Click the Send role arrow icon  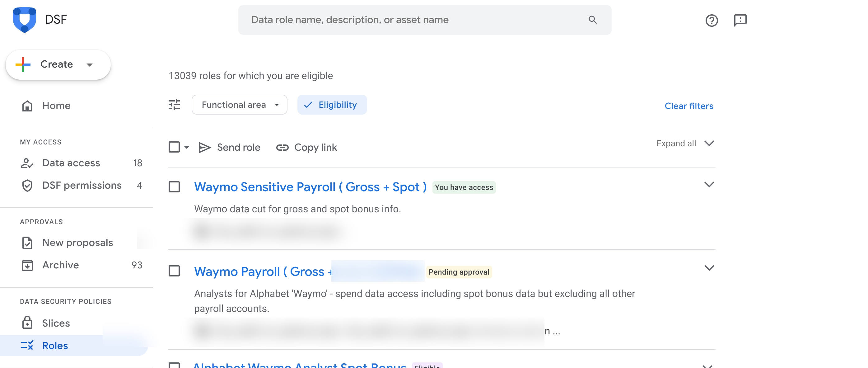pyautogui.click(x=204, y=147)
